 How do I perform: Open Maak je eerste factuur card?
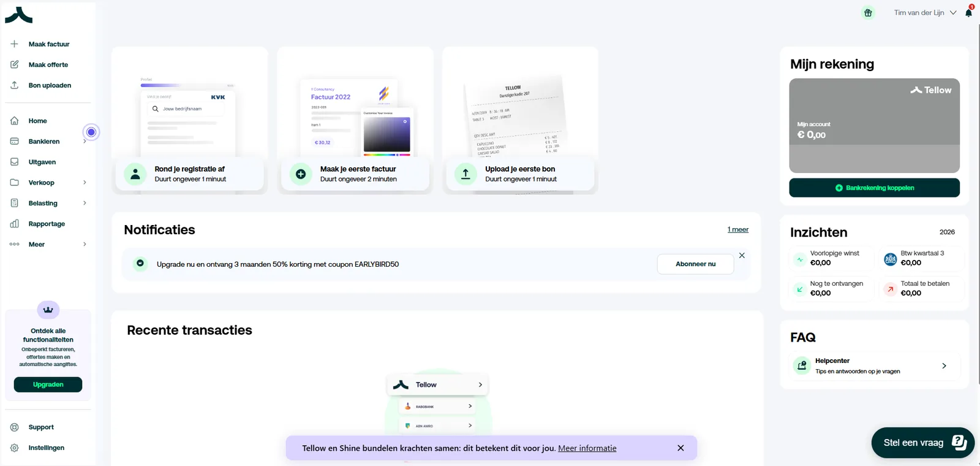[x=355, y=120]
